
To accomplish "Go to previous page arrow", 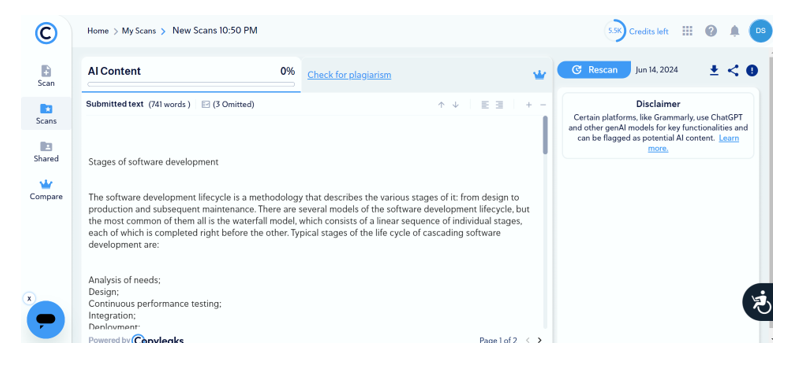I will 527,340.
